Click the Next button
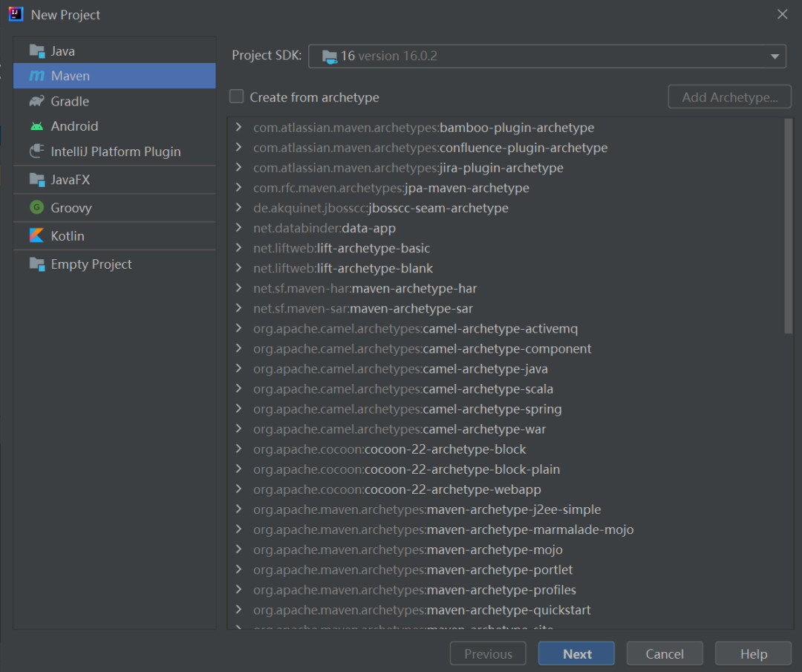The height and width of the screenshot is (672, 802). coord(576,653)
